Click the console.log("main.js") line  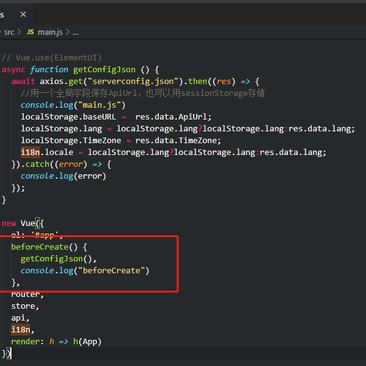point(73,105)
